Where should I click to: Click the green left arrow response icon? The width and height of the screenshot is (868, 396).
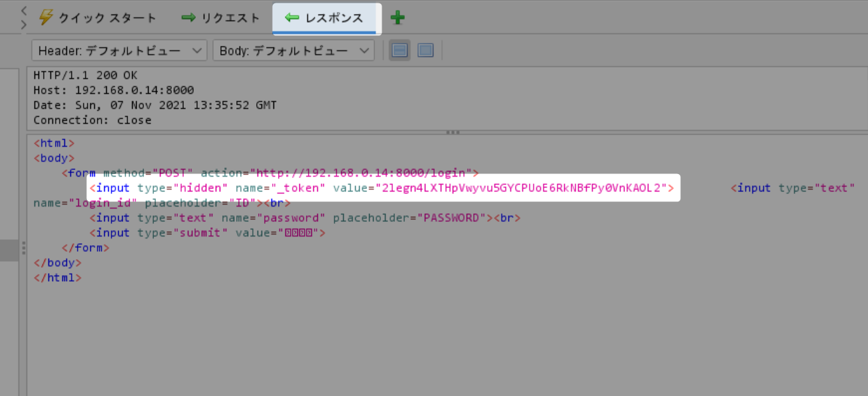tap(292, 18)
